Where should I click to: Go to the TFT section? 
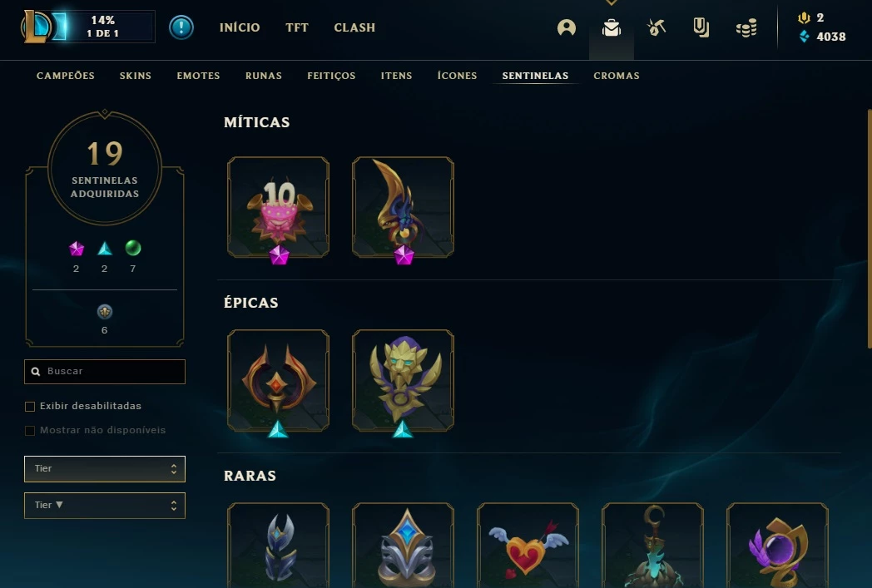pos(297,27)
